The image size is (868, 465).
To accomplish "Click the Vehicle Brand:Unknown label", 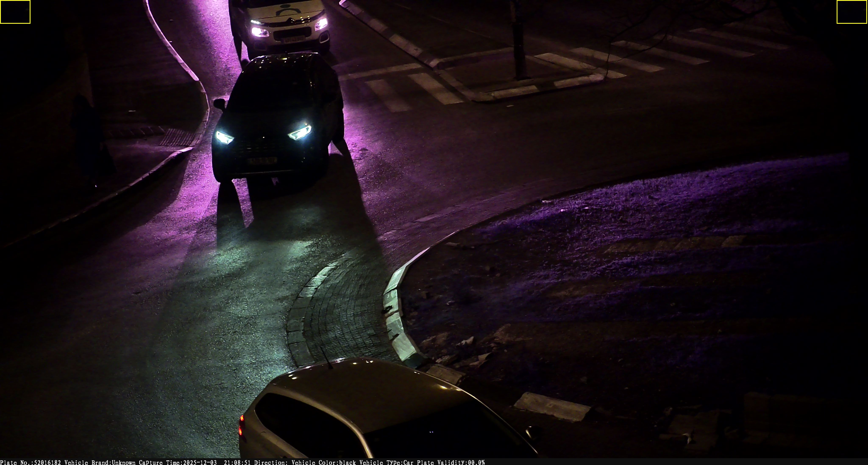I will coord(100,462).
